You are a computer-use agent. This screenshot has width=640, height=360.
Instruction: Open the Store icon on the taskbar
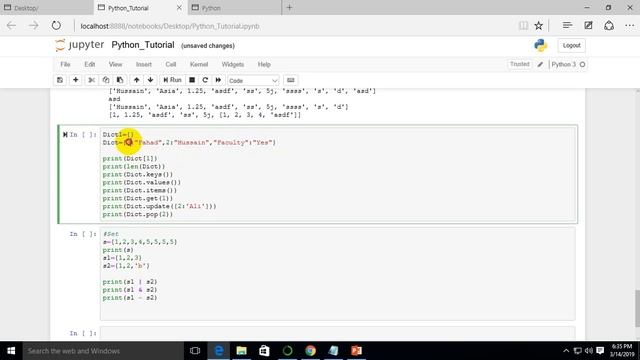[264, 351]
